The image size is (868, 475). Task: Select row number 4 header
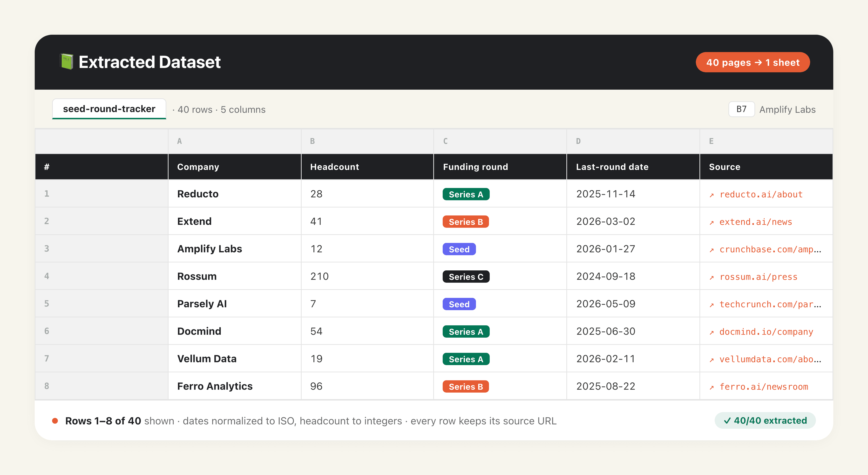(x=102, y=276)
